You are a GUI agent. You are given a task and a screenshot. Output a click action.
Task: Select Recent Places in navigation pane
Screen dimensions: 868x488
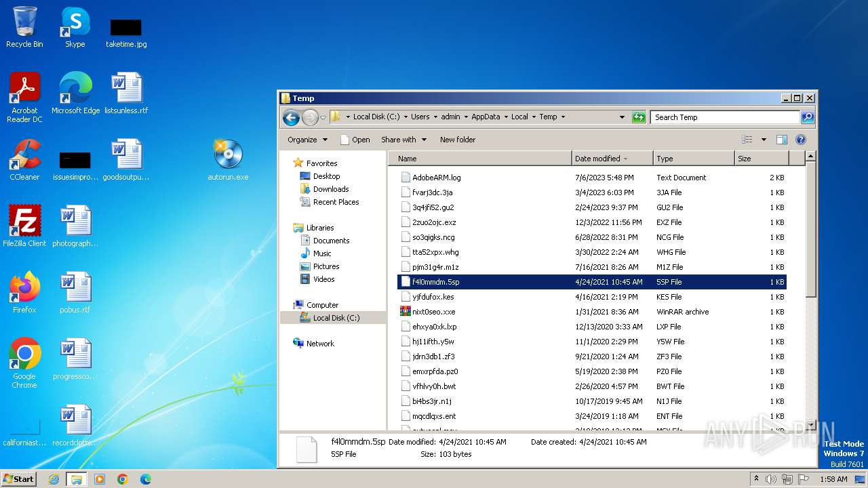(336, 202)
